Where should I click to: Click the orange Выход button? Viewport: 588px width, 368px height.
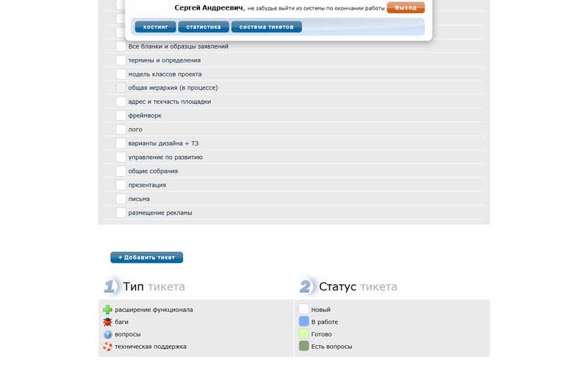pyautogui.click(x=406, y=7)
